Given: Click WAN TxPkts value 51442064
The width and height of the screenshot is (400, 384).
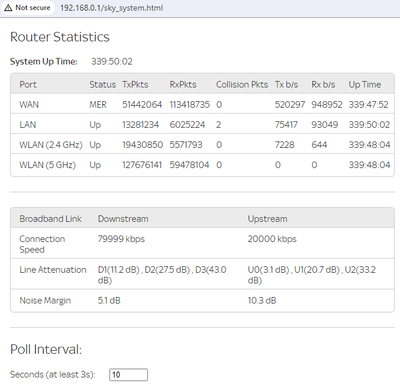Looking at the screenshot, I should click(142, 105).
